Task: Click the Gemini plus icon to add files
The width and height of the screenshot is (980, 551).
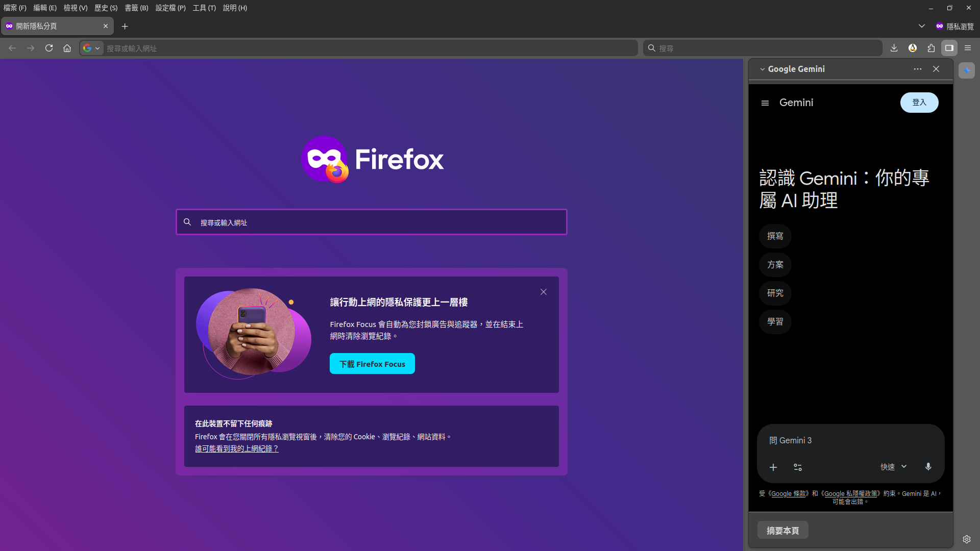Action: [773, 467]
